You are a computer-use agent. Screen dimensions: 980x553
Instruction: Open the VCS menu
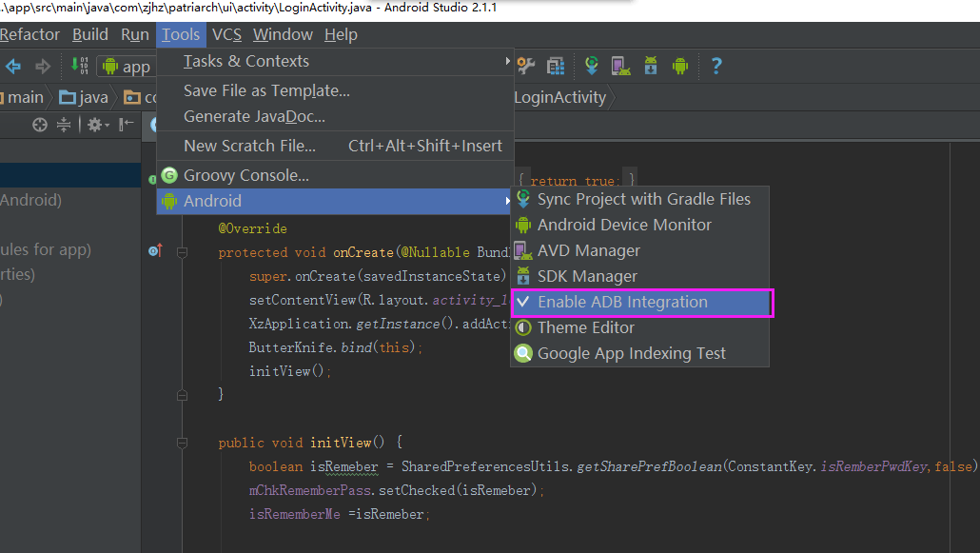pos(226,34)
